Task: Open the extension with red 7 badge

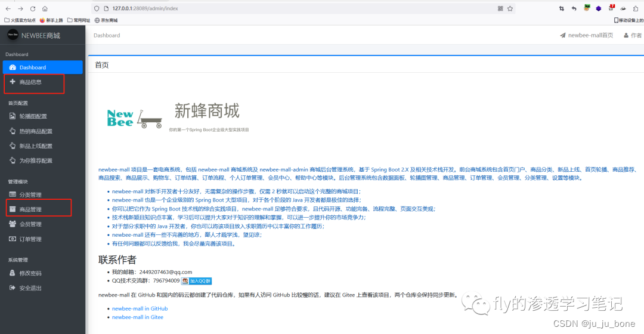Action: 612,7
